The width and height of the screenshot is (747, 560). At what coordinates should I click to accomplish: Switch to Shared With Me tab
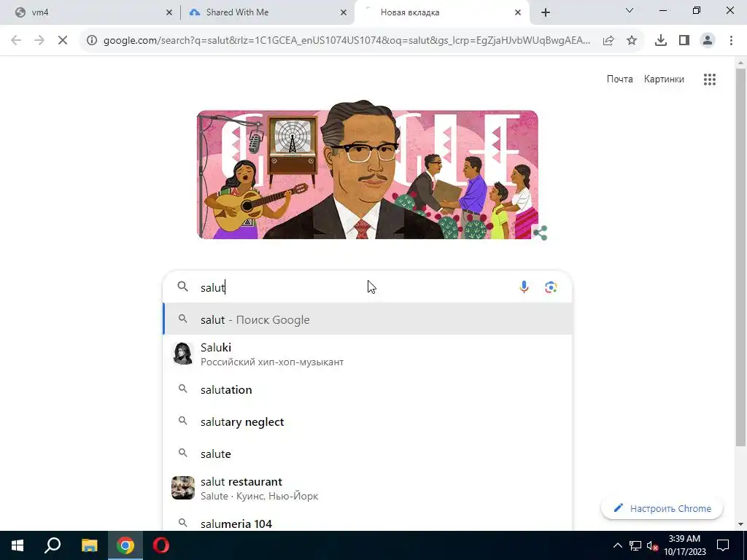268,12
